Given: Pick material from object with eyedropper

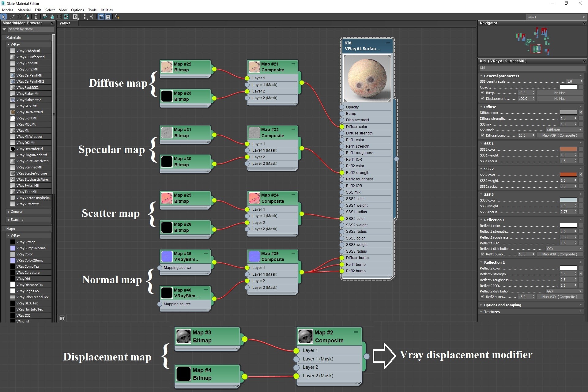Looking at the screenshot, I should click(13, 17).
